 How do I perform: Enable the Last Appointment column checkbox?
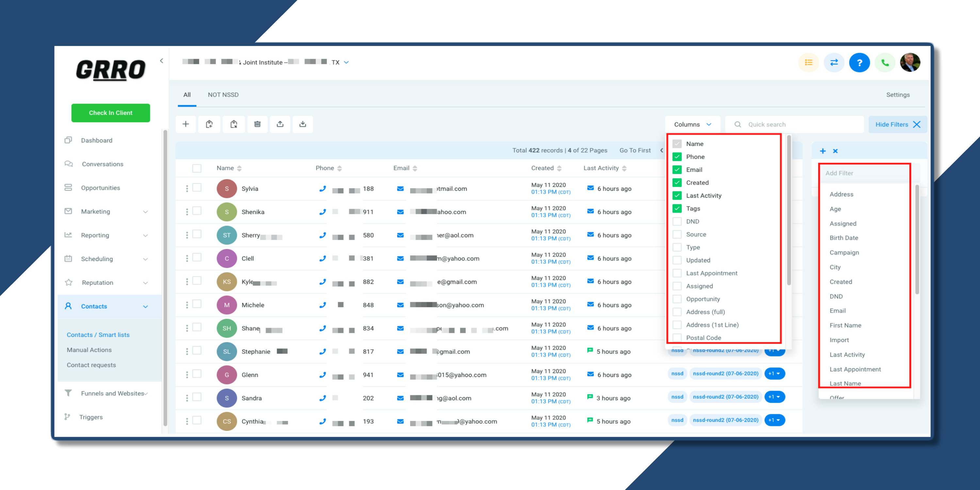pyautogui.click(x=677, y=273)
